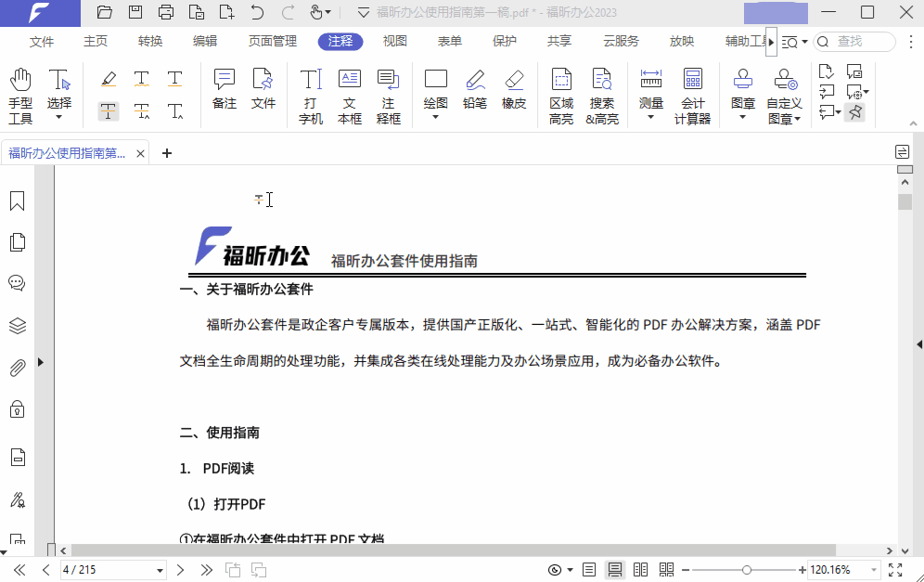Image resolution: width=924 pixels, height=582 pixels.
Task: Click the fit-to-screen button in status bar
Action: [894, 569]
